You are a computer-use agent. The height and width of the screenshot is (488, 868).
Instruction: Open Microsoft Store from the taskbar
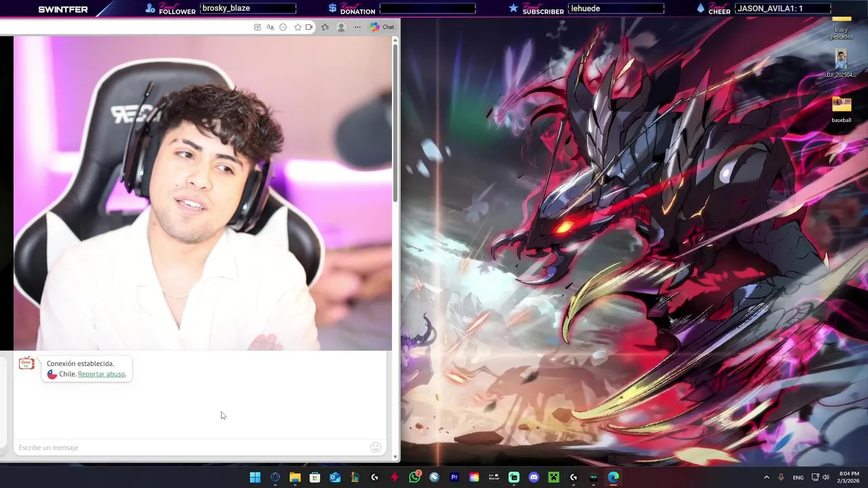pos(315,477)
